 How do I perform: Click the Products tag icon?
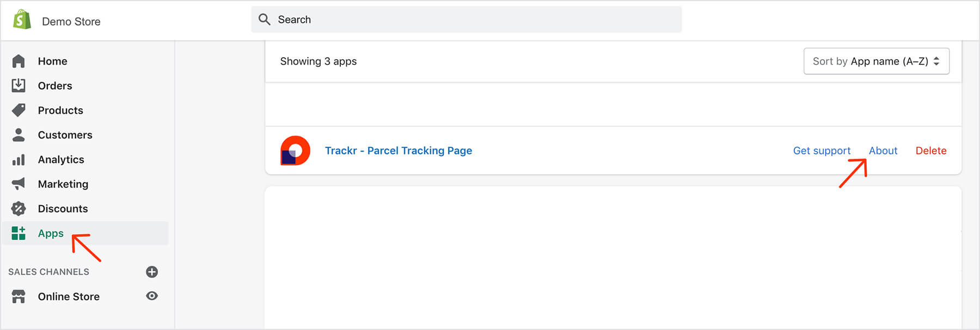[x=19, y=110]
